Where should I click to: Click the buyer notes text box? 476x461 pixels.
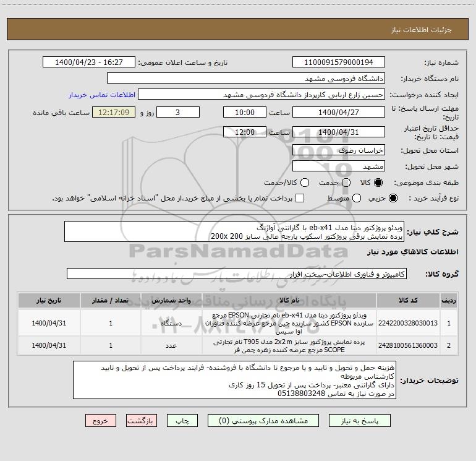coord(234,380)
